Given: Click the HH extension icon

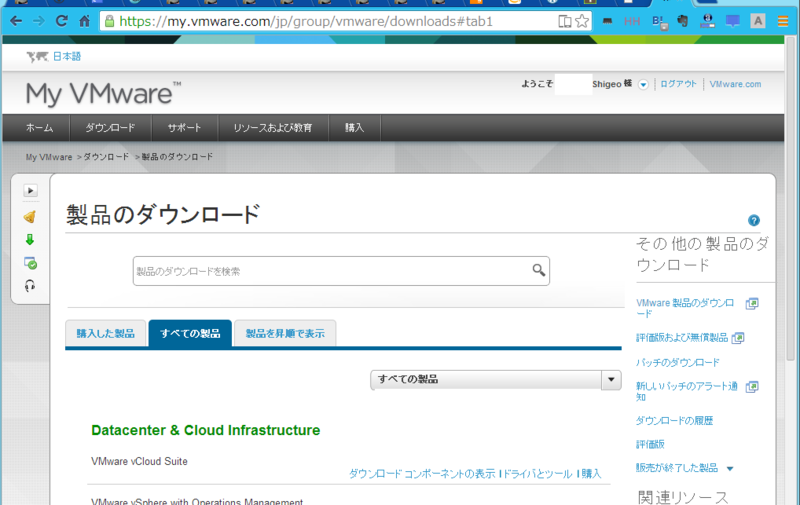Looking at the screenshot, I should pyautogui.click(x=632, y=21).
